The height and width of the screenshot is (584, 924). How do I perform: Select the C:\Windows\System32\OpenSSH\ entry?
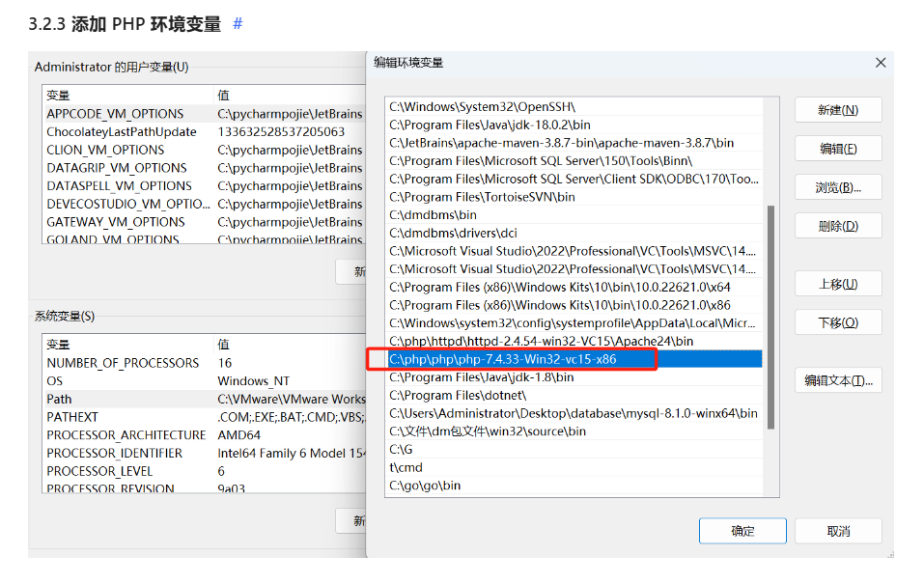pos(574,106)
